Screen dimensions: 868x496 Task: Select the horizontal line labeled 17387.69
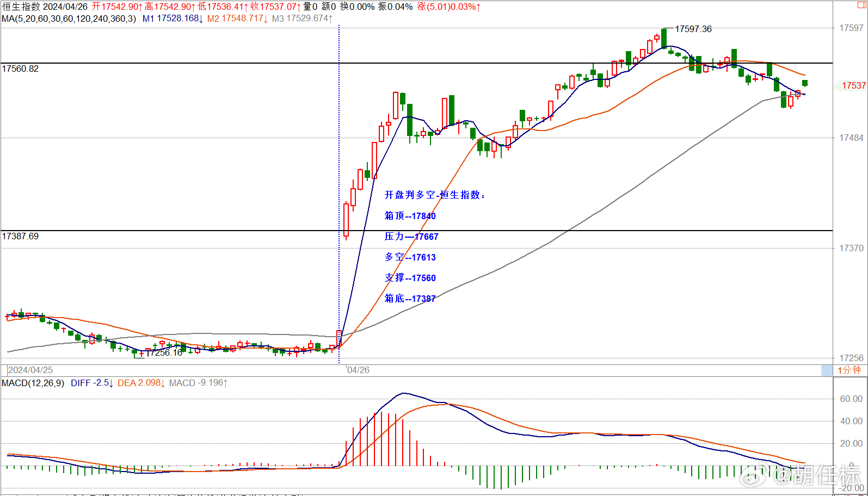click(417, 231)
